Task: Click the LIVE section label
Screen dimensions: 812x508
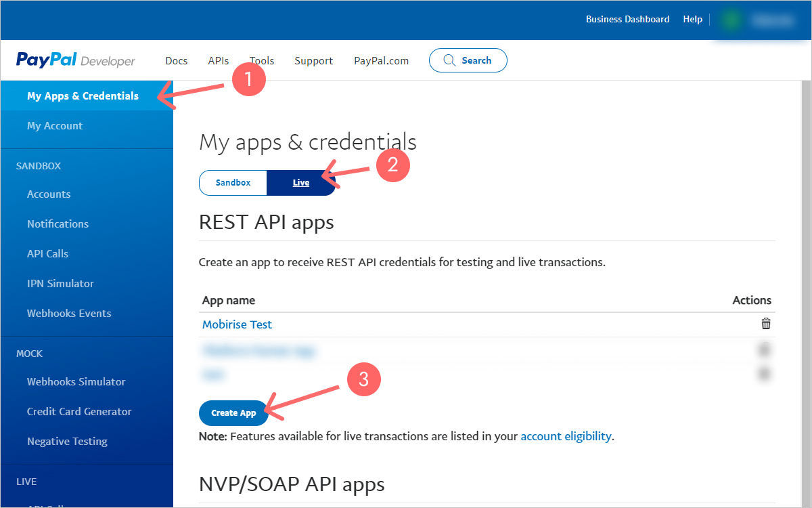Action: point(26,482)
